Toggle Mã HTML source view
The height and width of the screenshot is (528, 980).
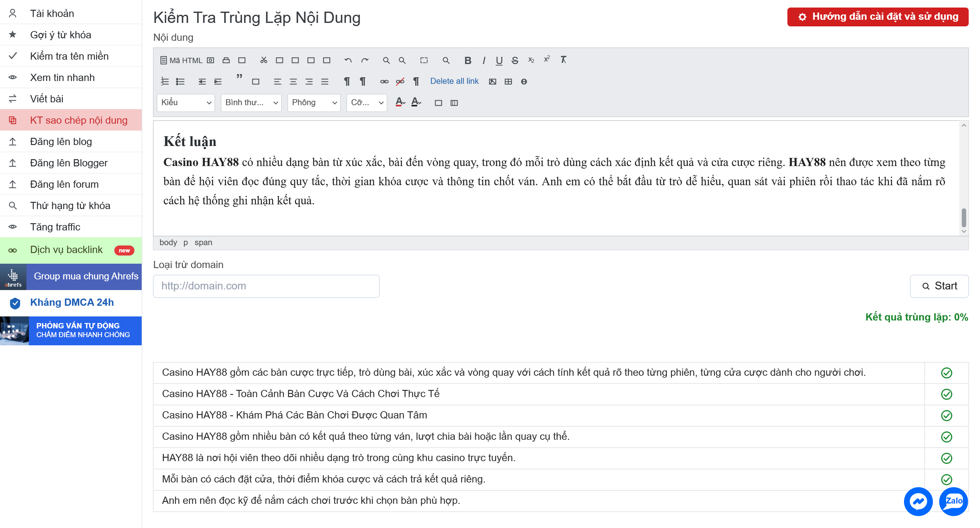point(182,60)
